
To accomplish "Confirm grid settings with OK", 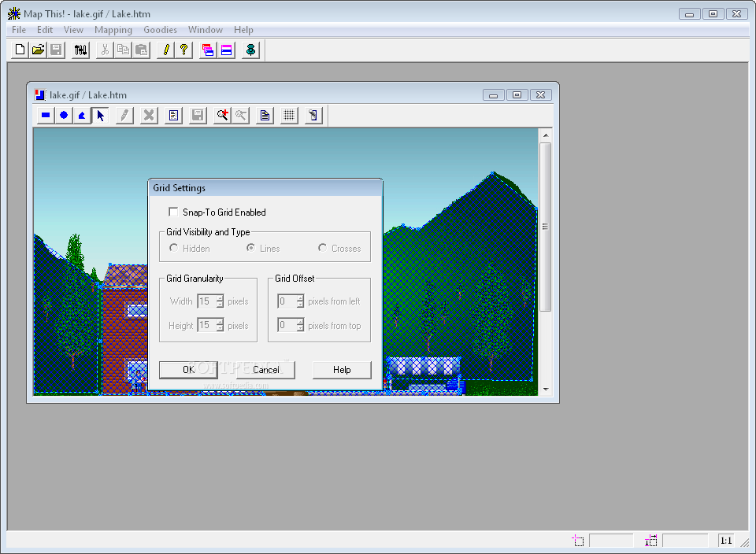I will (x=188, y=370).
